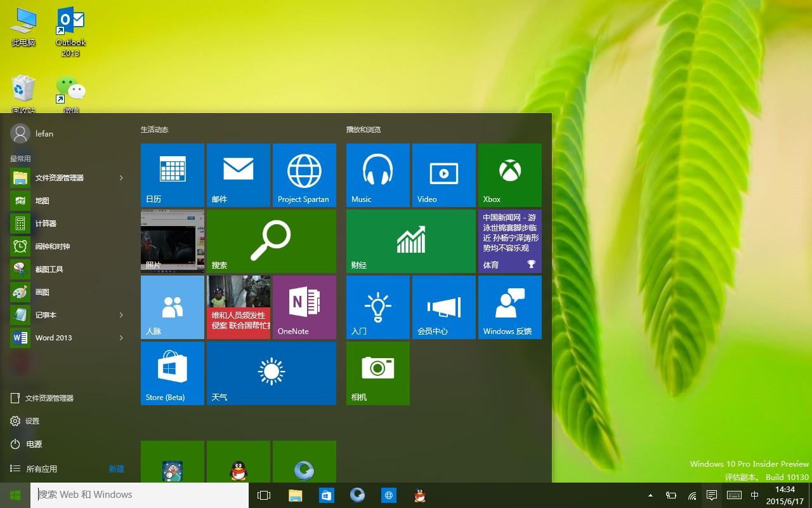Open the Camera (相机) tile
812x508 pixels.
click(x=377, y=373)
